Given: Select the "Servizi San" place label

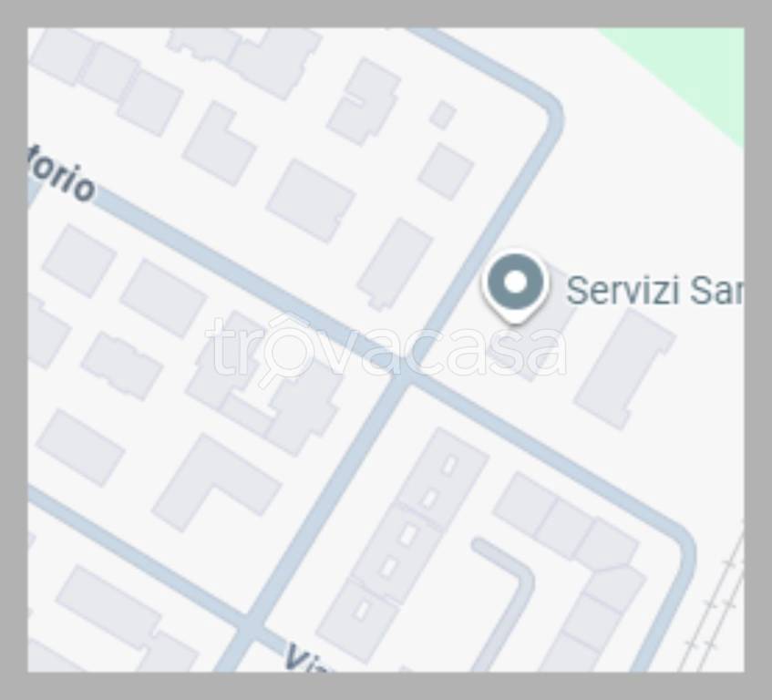Looking at the screenshot, I should 654,290.
